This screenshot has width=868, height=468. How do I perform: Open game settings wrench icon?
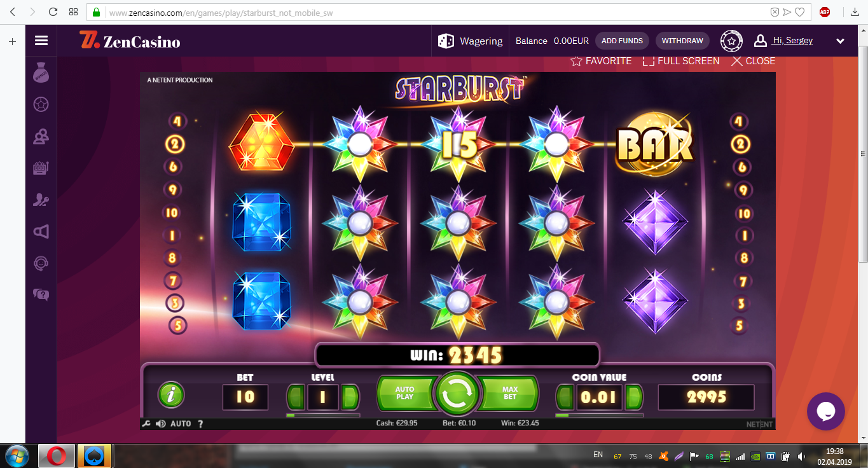[146, 423]
